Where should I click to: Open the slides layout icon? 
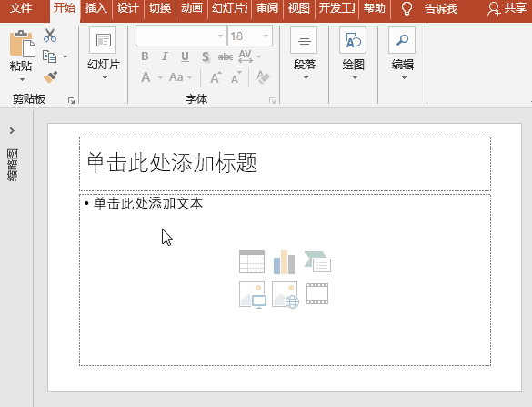(103, 40)
